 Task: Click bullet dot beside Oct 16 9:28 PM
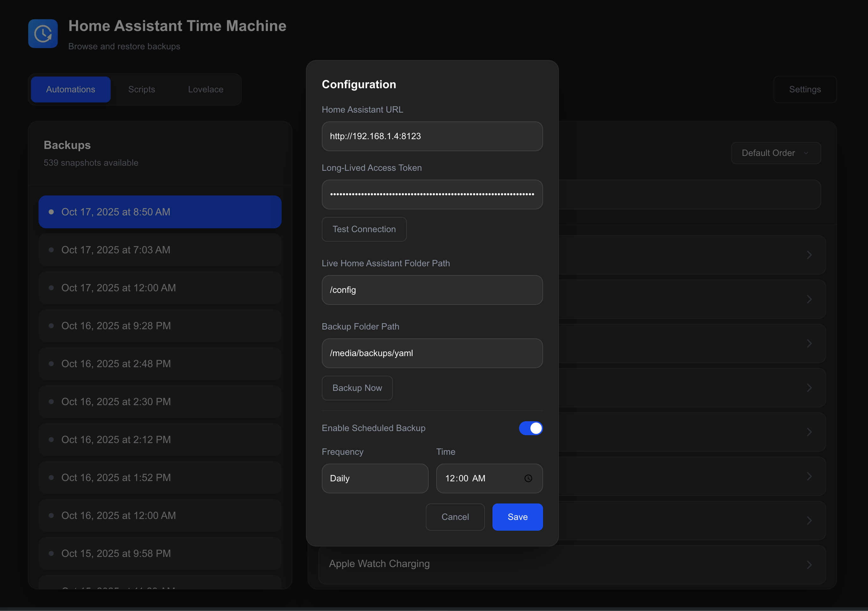pyautogui.click(x=52, y=326)
